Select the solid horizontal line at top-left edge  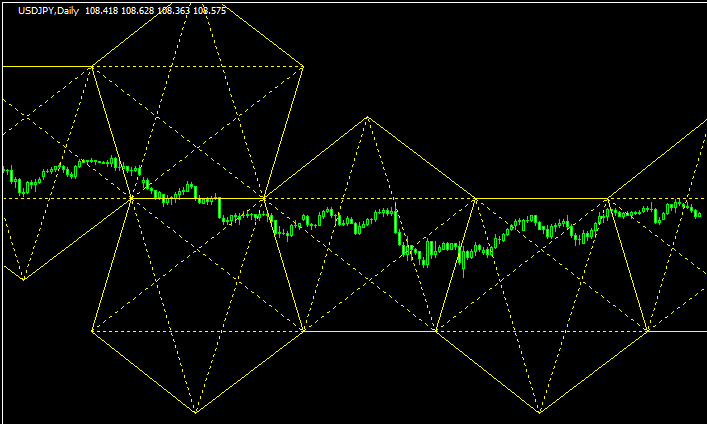40,67
